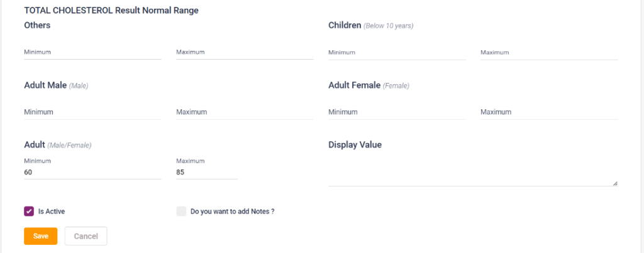
Task: Focus the Children Maximum input
Action: pyautogui.click(x=549, y=53)
